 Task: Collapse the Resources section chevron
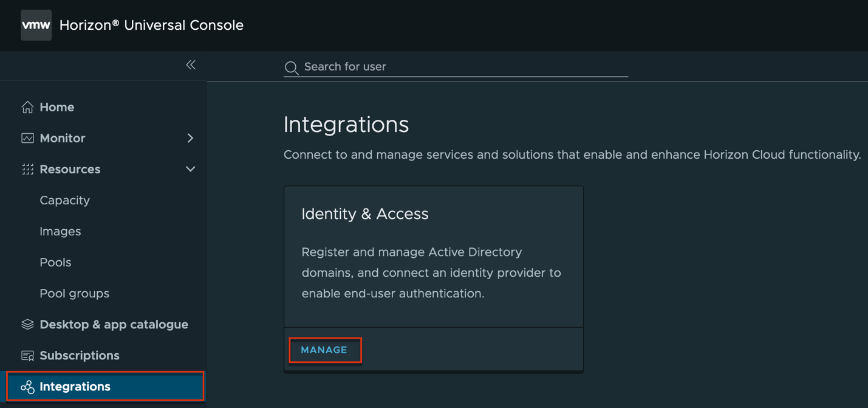[x=190, y=169]
